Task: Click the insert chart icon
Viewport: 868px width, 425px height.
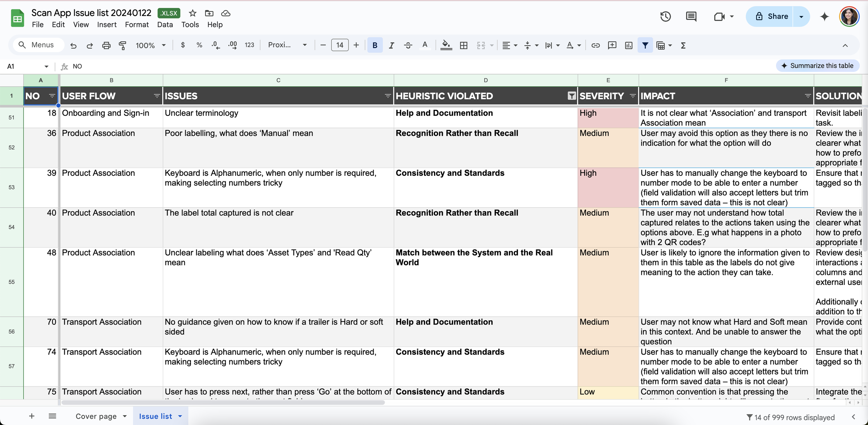Action: point(628,45)
